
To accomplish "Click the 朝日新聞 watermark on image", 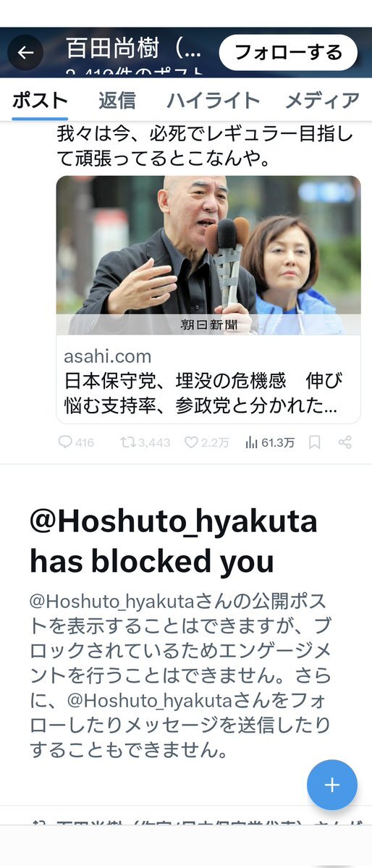I will point(208,326).
